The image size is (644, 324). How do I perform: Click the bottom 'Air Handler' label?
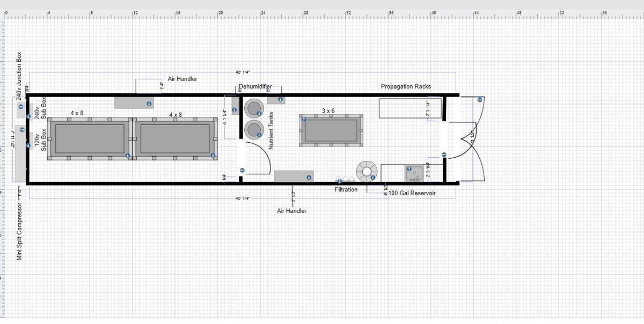[x=291, y=211]
